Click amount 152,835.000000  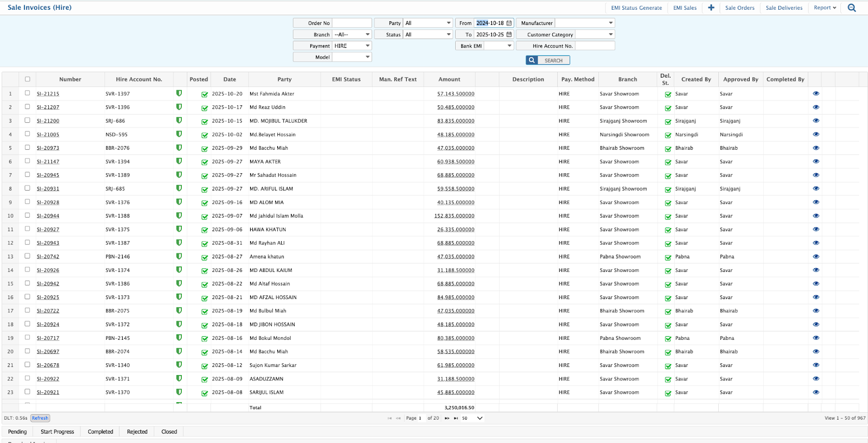pyautogui.click(x=454, y=216)
